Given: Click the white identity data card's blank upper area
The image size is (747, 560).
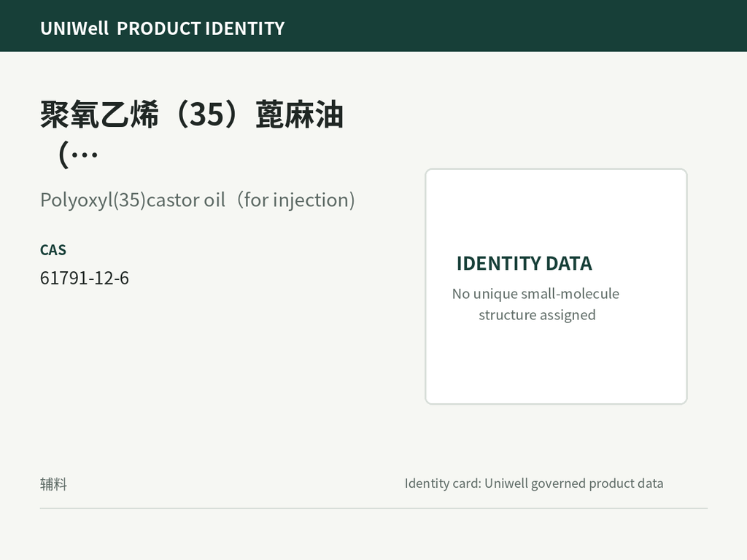Looking at the screenshot, I should coord(556,209).
